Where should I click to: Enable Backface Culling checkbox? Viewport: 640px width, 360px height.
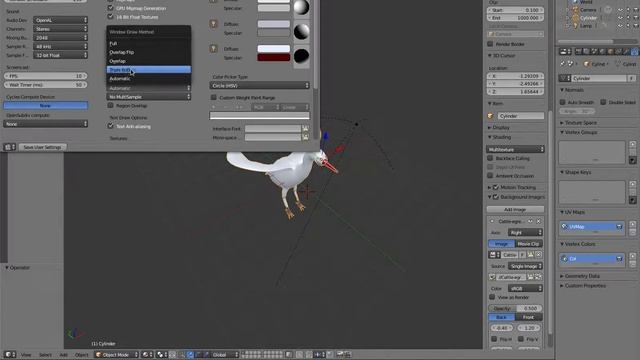tap(490, 158)
